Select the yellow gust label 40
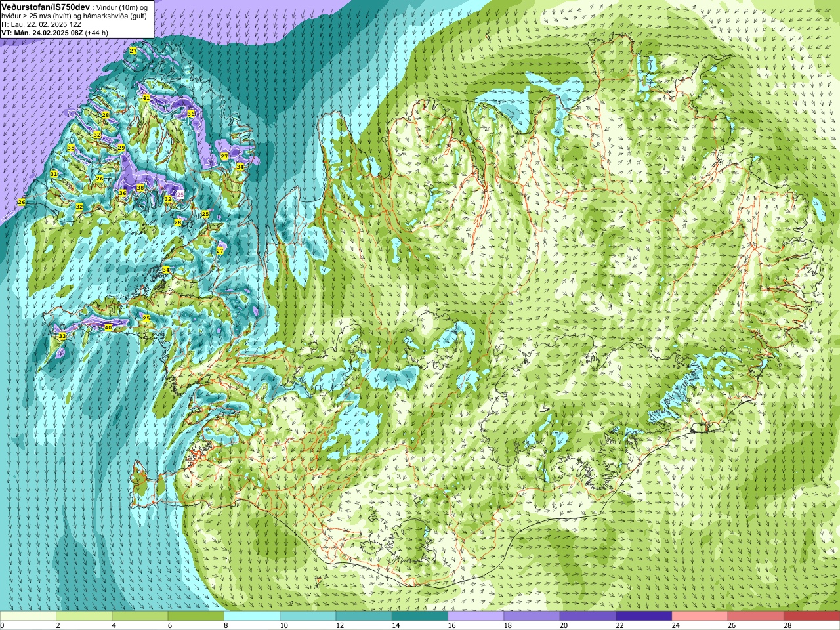Viewport: 840px width, 630px height. pyautogui.click(x=108, y=327)
